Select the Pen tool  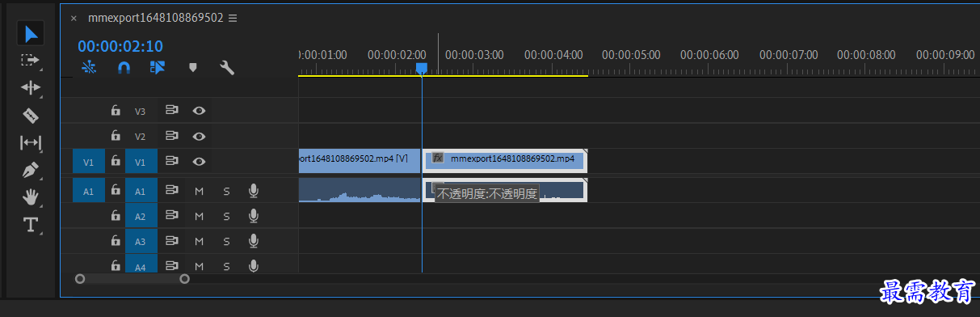pyautogui.click(x=31, y=171)
